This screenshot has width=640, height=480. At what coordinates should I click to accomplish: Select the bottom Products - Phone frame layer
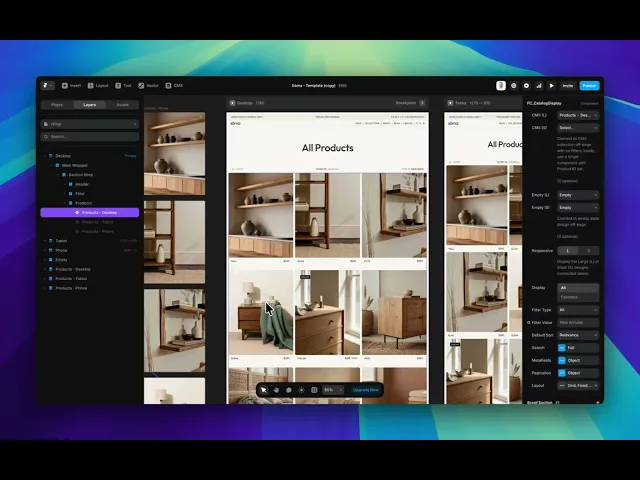(x=71, y=288)
